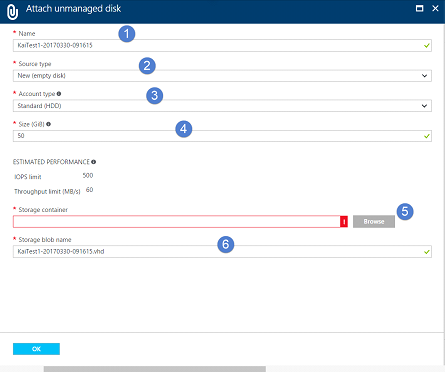Click the Source type label
The width and height of the screenshot is (445, 372).
[35, 64]
